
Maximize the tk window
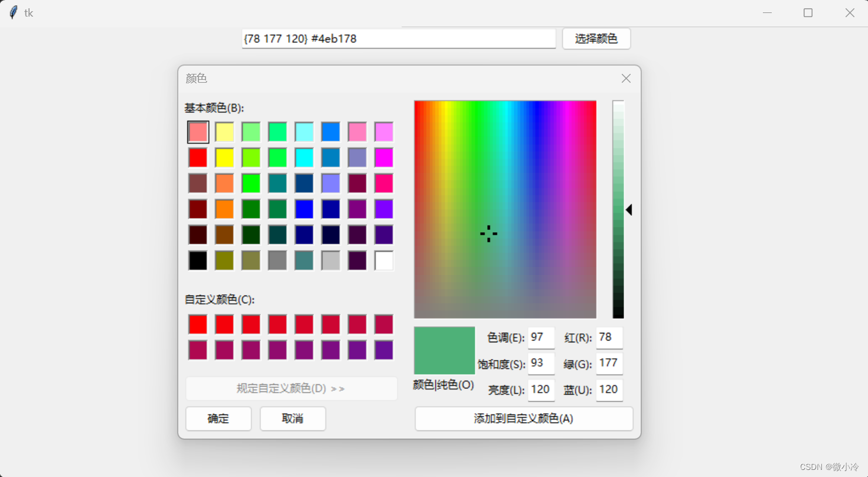[x=808, y=13]
